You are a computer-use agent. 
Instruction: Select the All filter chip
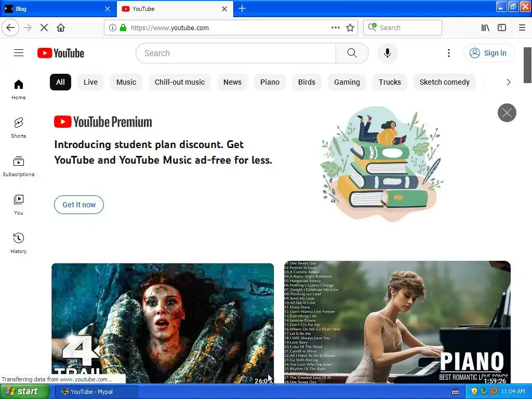click(60, 82)
